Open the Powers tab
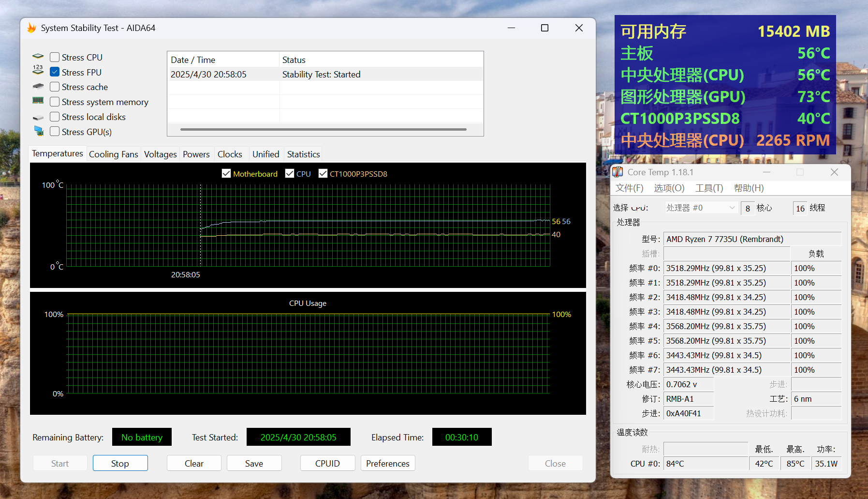Screen dimensions: 868x499 coord(196,154)
